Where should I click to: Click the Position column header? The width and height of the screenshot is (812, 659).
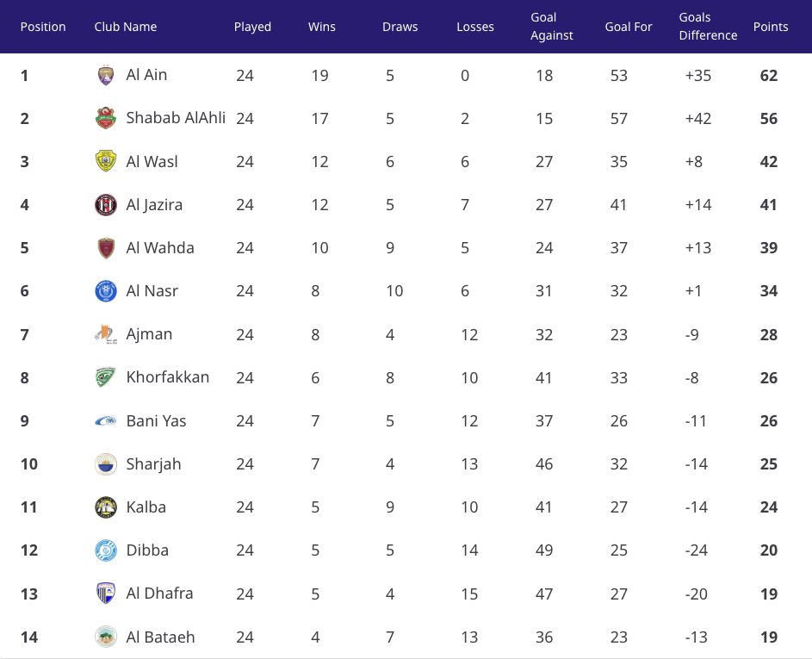(x=43, y=27)
